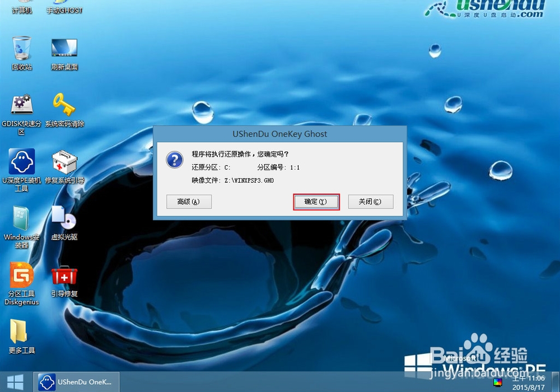The width and height of the screenshot is (560, 392).
Task: Click the 分区编号: 1:1 text
Action: (278, 167)
